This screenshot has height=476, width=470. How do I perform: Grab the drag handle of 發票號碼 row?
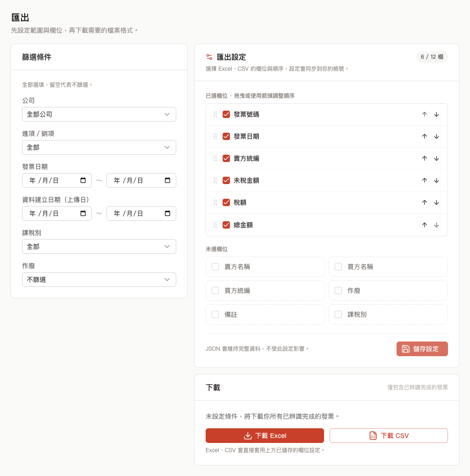point(215,114)
